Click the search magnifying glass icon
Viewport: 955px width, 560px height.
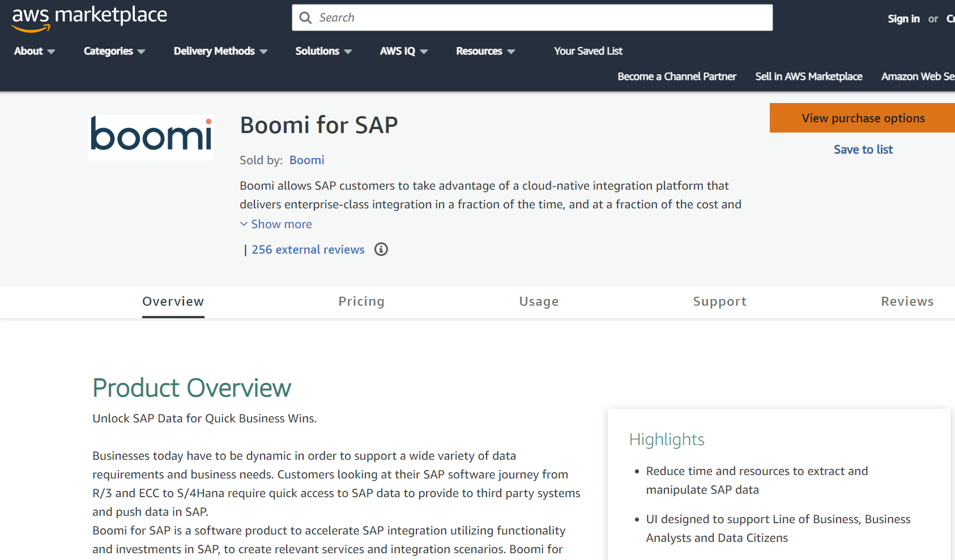[305, 18]
